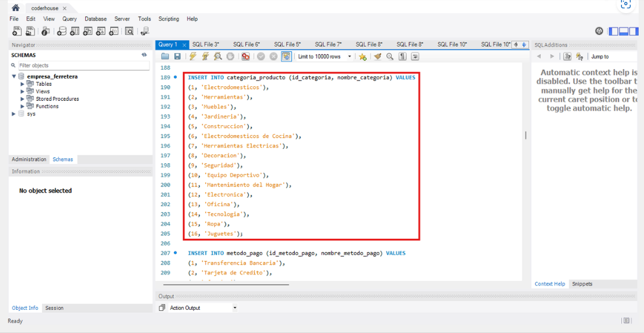Toggle autocommit mode button
The height and width of the screenshot is (333, 644).
tap(286, 57)
